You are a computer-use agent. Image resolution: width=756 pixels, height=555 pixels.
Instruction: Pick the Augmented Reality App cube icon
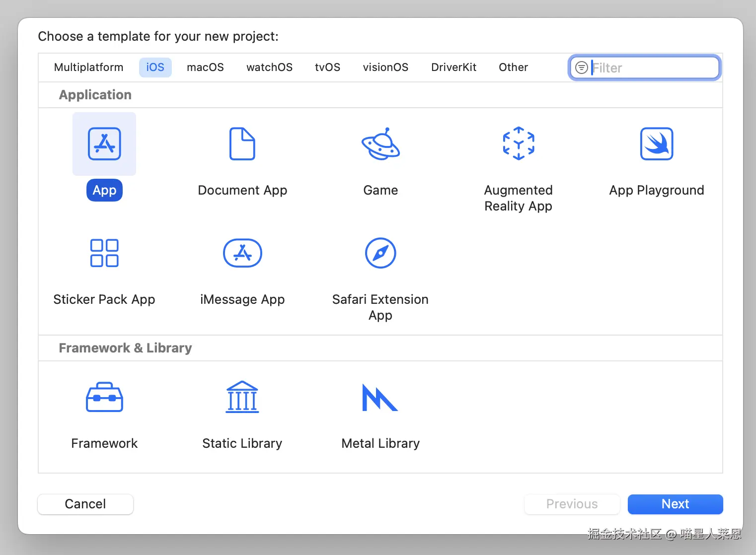click(x=519, y=143)
